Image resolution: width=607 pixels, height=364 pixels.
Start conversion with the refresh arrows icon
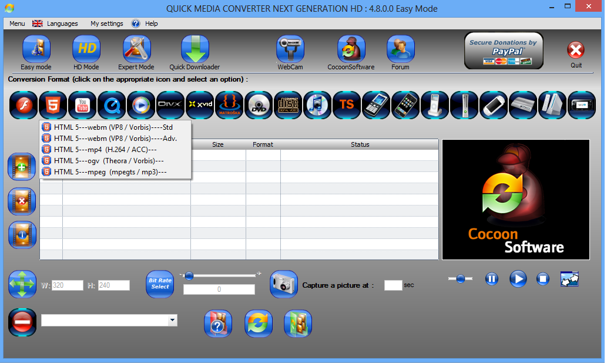258,323
